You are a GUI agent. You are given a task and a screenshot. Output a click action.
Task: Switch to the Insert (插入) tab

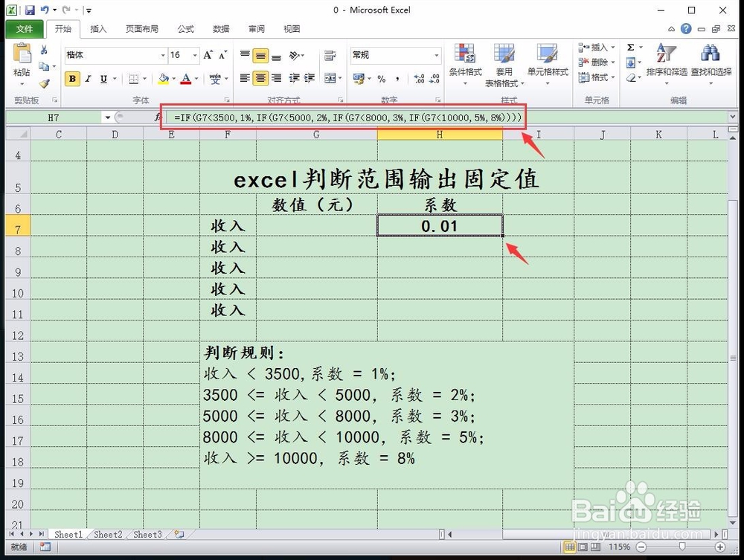(x=98, y=29)
